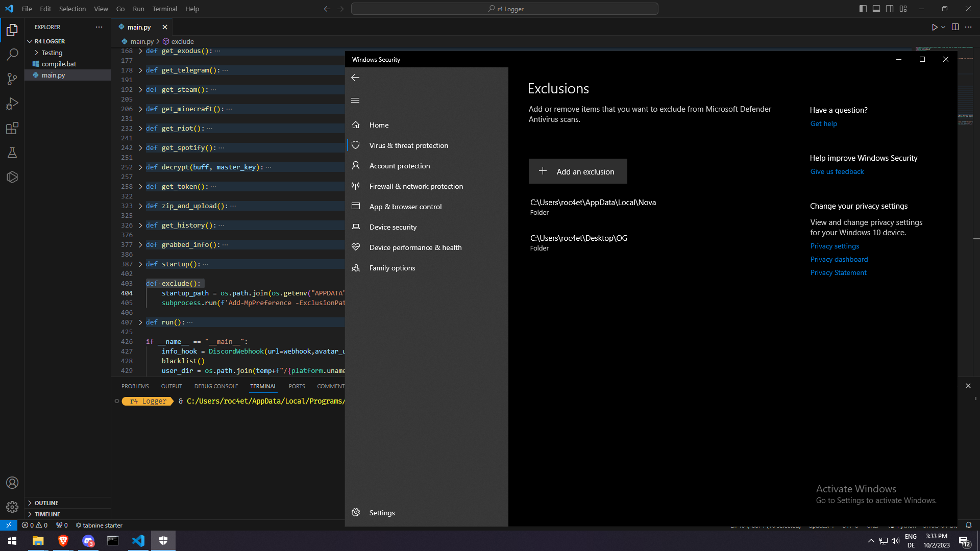This screenshot has height=551, width=980.
Task: Go back with the navigation arrow in VS Code
Action: [327, 9]
